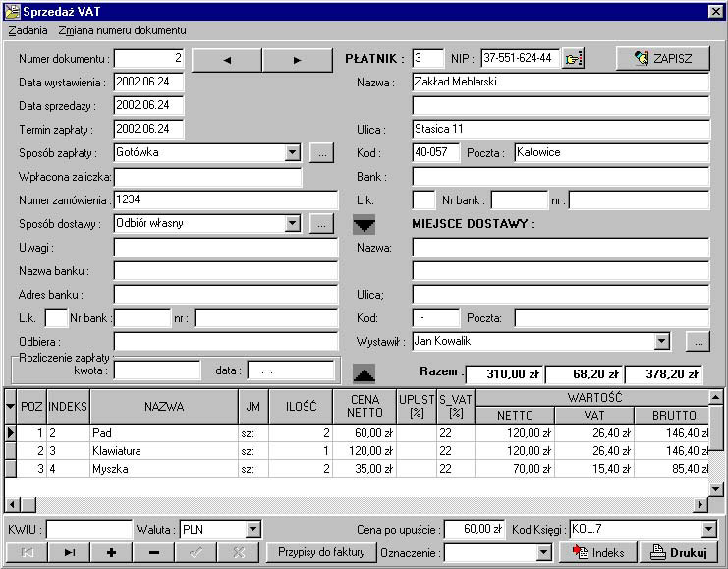Open the Kod Księgi dropdown
The height and width of the screenshot is (569, 728).
coord(709,530)
